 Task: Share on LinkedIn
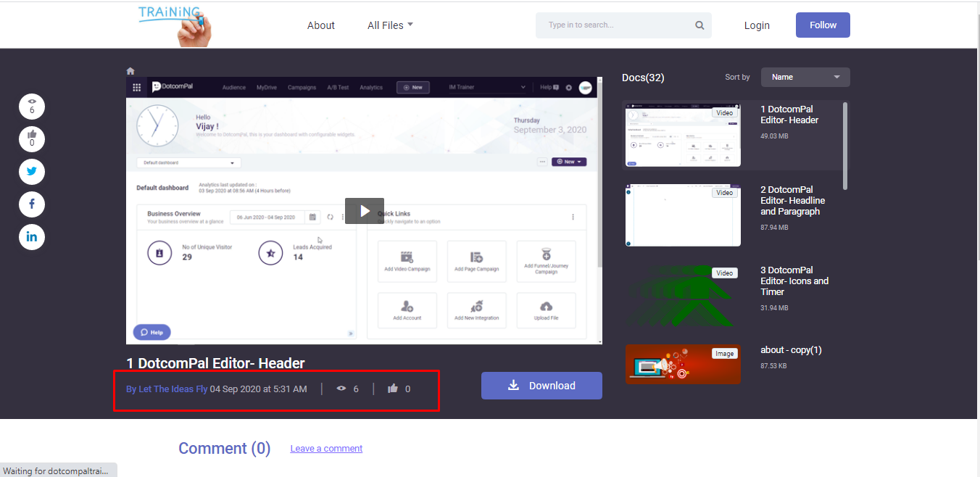[x=32, y=237]
